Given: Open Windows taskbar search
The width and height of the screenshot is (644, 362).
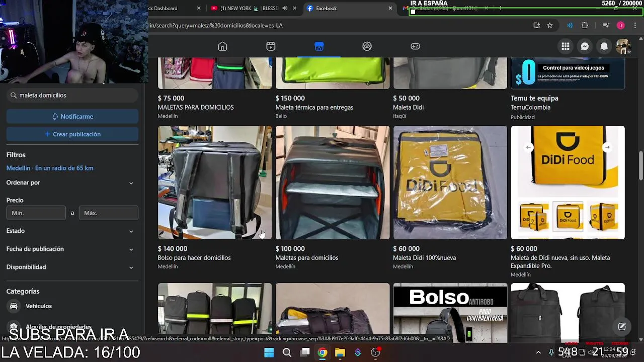Looking at the screenshot, I should pos(287,352).
